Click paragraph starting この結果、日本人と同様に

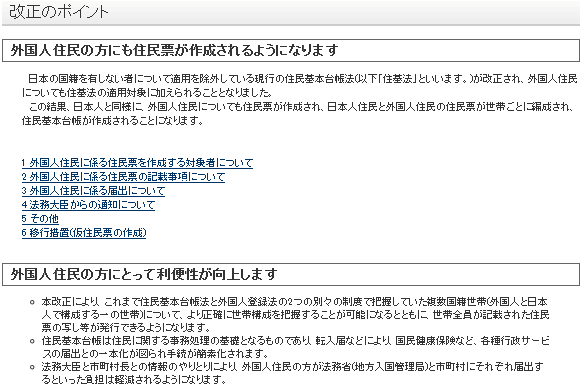coord(297,114)
